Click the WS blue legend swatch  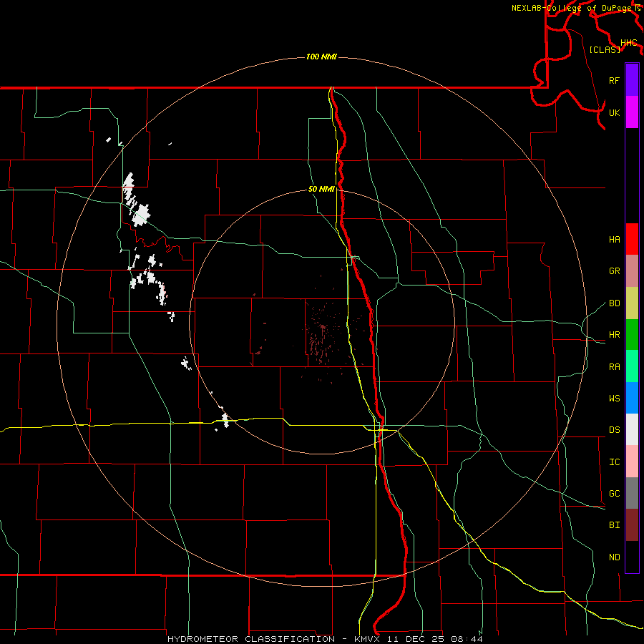click(x=632, y=398)
